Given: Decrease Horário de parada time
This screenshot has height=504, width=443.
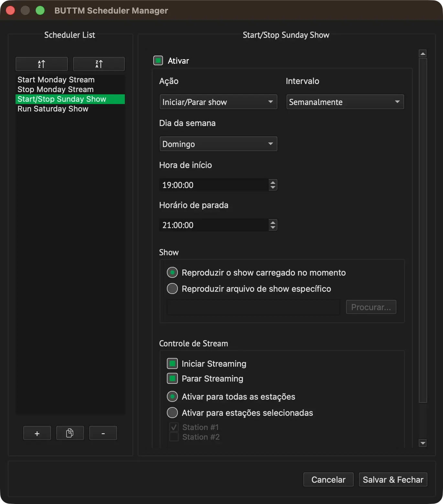Looking at the screenshot, I should (x=273, y=228).
